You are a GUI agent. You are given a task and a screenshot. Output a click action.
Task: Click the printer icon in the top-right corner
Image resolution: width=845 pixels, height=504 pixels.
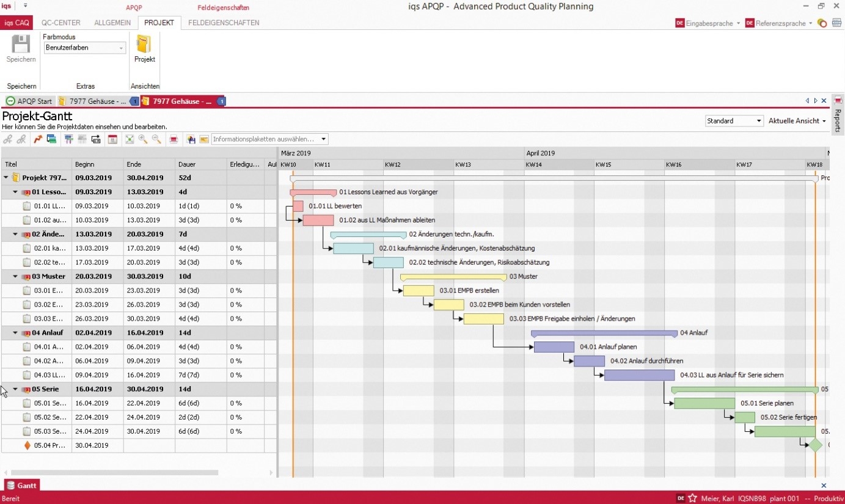point(836,22)
